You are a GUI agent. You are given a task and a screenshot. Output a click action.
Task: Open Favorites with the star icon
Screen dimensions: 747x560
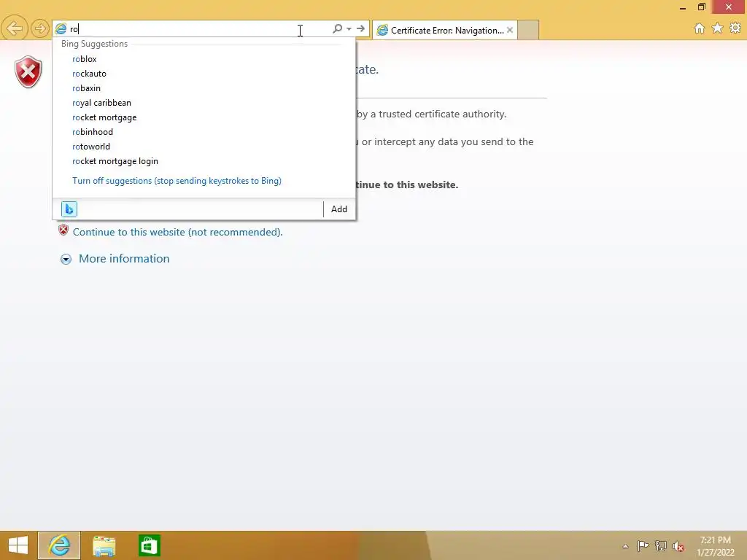717,28
